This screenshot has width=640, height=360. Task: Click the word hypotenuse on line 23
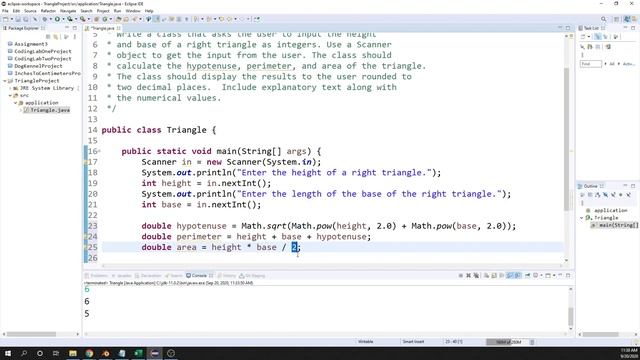(x=201, y=226)
